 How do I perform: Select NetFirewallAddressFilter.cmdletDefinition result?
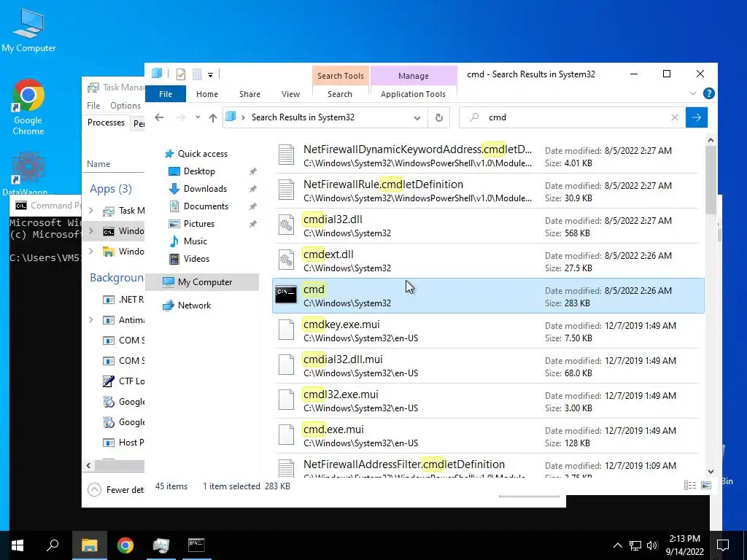488,467
